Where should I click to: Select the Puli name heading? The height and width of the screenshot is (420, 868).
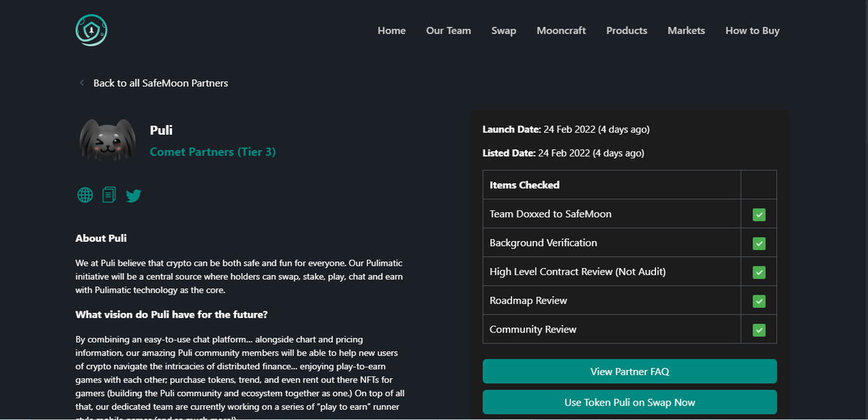161,130
